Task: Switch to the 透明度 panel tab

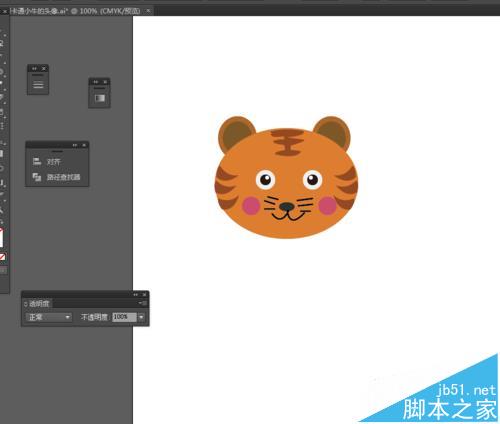Action: pos(39,304)
